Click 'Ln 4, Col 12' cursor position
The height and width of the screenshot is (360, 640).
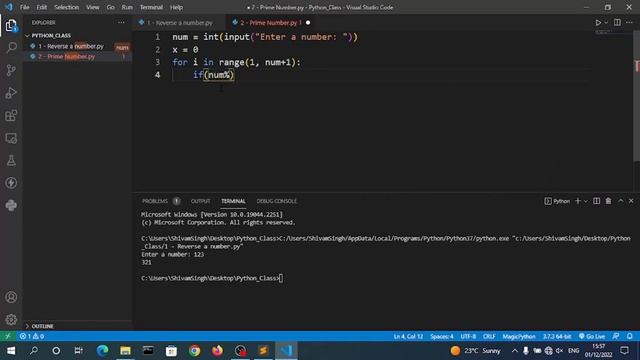tap(408, 336)
